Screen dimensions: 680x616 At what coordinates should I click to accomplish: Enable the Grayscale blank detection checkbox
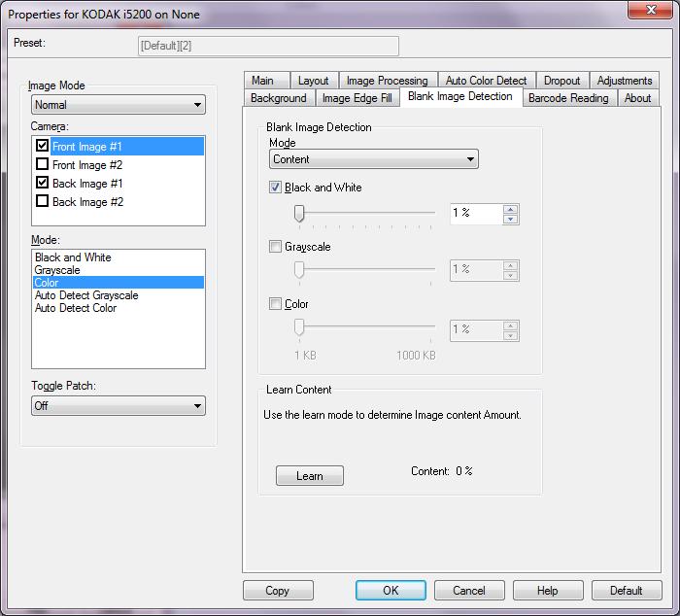[x=275, y=247]
